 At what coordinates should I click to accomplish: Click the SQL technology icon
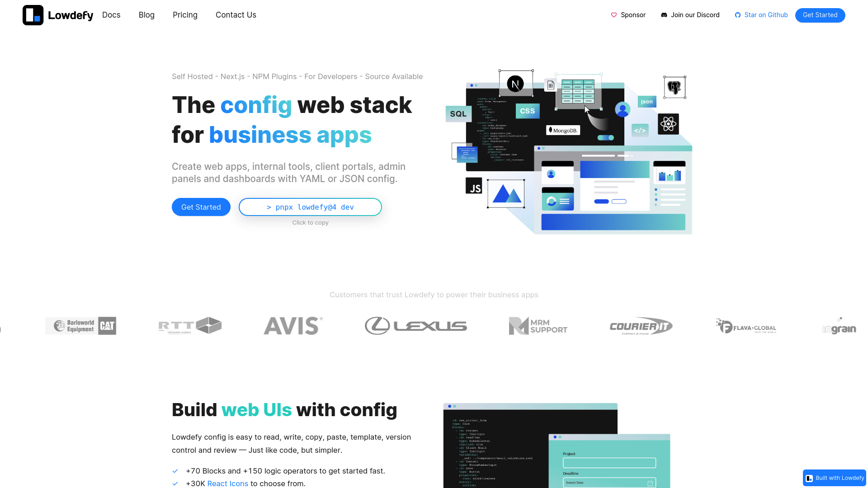pos(458,114)
